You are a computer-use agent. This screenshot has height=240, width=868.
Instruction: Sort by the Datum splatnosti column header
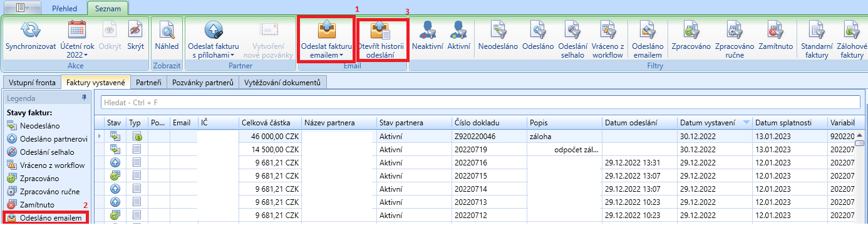click(790, 122)
